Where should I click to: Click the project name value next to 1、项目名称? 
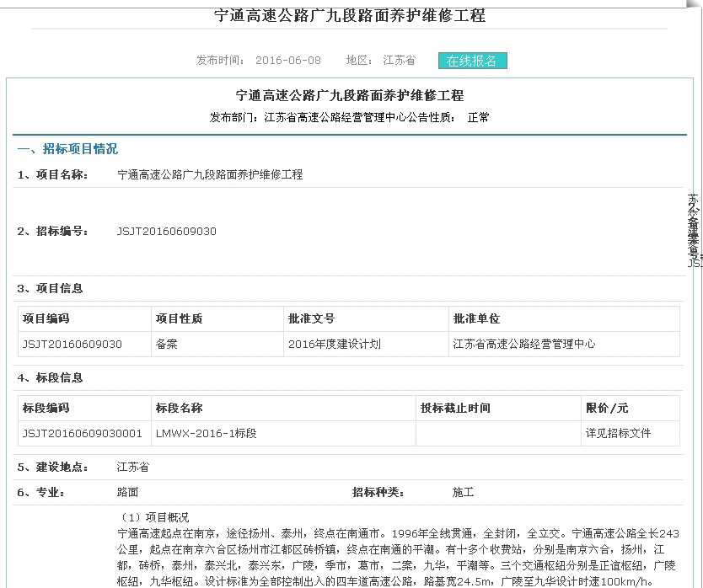210,174
